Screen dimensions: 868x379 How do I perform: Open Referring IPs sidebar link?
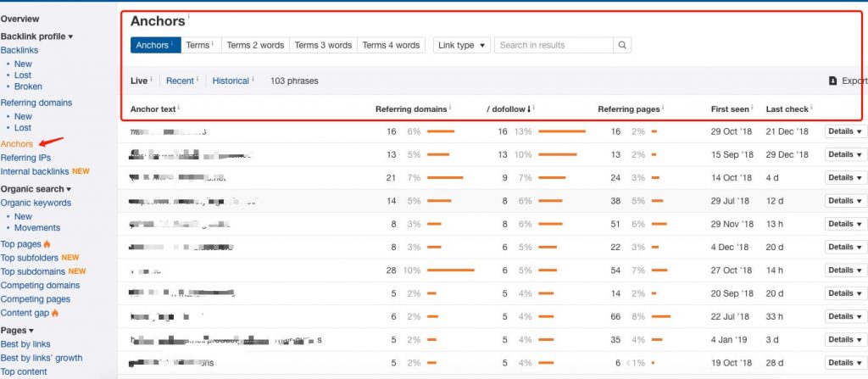[x=26, y=158]
